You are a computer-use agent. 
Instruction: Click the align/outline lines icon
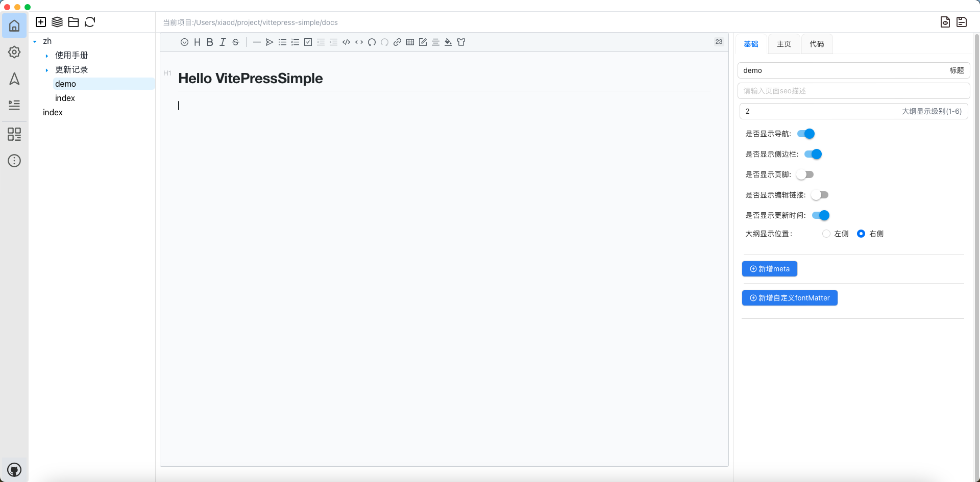[435, 42]
